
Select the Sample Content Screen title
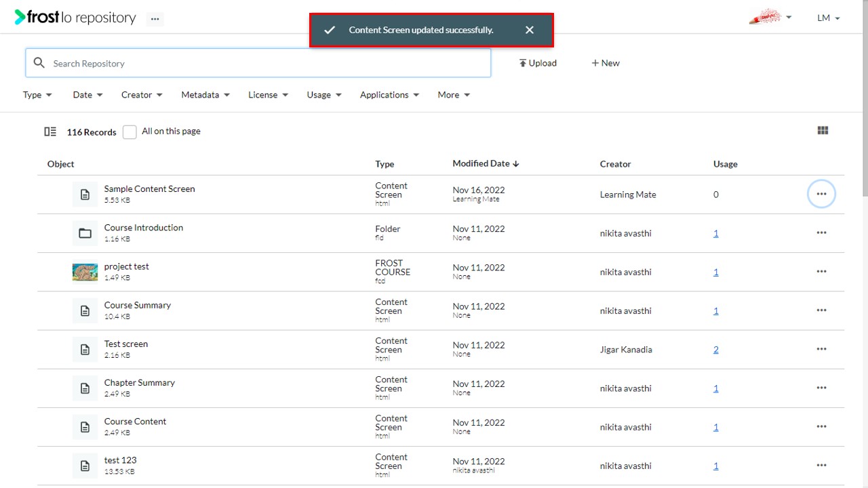(x=149, y=189)
